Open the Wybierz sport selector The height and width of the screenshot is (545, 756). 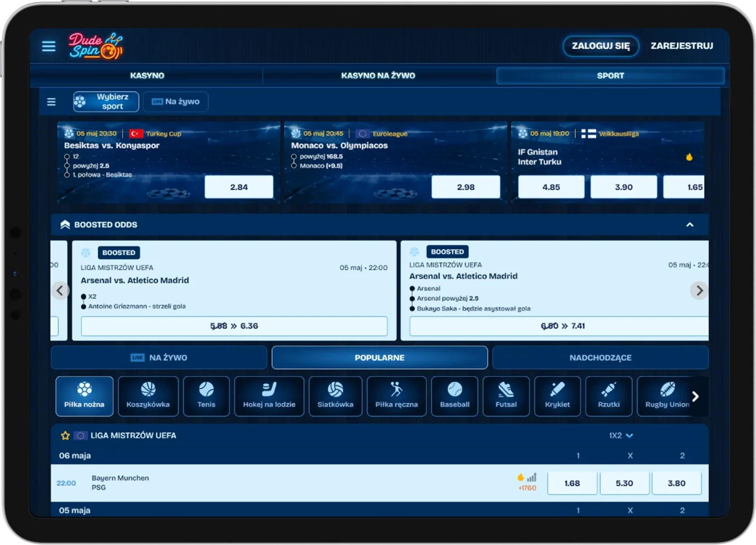(106, 101)
